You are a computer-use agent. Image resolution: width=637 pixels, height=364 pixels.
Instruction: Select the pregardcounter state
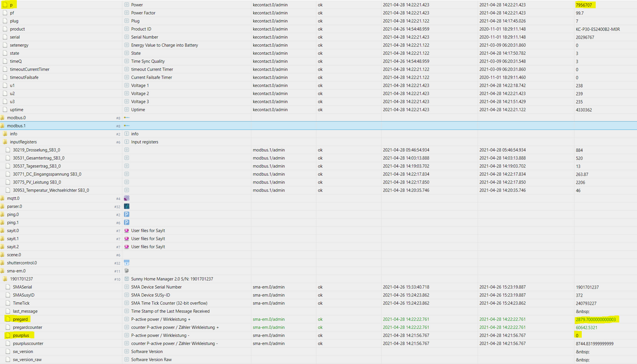coord(28,327)
